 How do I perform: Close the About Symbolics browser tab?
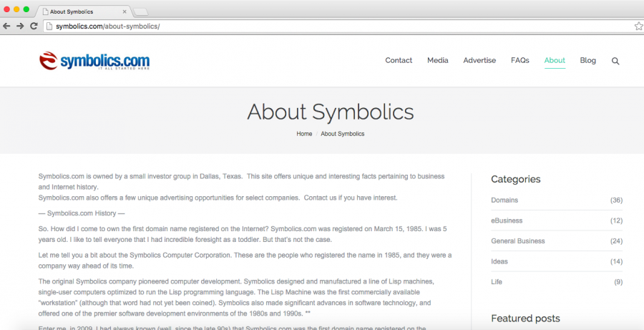coord(125,11)
